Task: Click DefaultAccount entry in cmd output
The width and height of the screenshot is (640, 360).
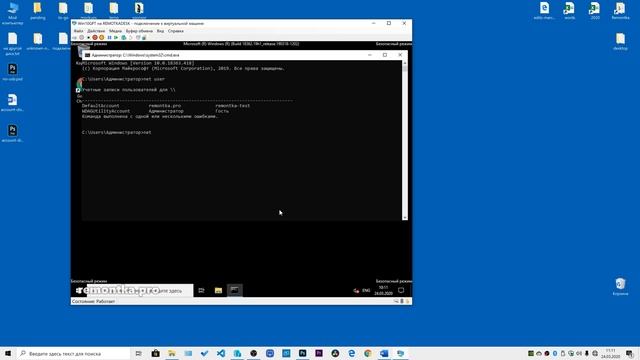Action: (100, 106)
